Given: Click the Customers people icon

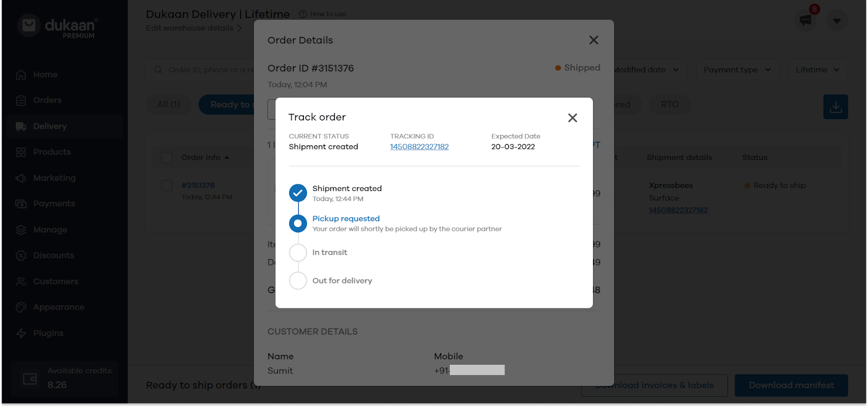Looking at the screenshot, I should 21,281.
